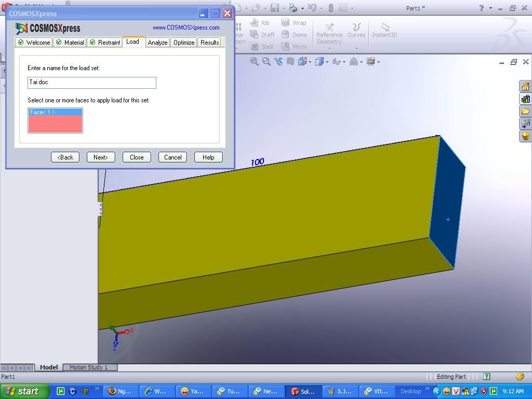This screenshot has height=399, width=532.
Task: Select the Zoom to Area tool
Action: coord(266,61)
